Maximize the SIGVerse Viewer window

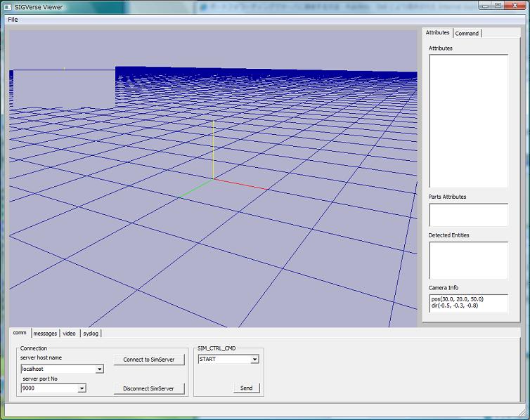tap(498, 6)
